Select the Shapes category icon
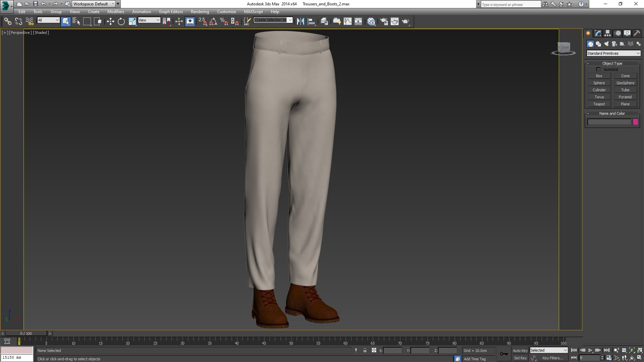This screenshot has width=644, height=362. [598, 44]
